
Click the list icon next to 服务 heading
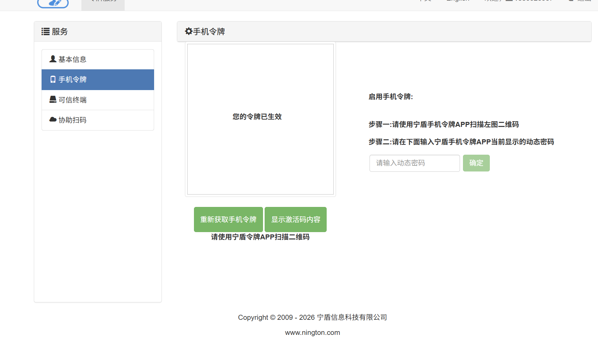click(46, 31)
